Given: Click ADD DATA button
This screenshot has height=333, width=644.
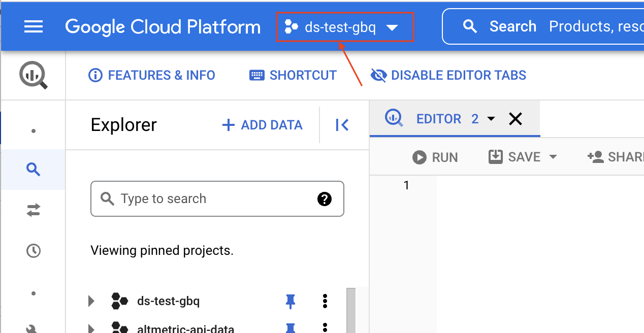Looking at the screenshot, I should [263, 125].
